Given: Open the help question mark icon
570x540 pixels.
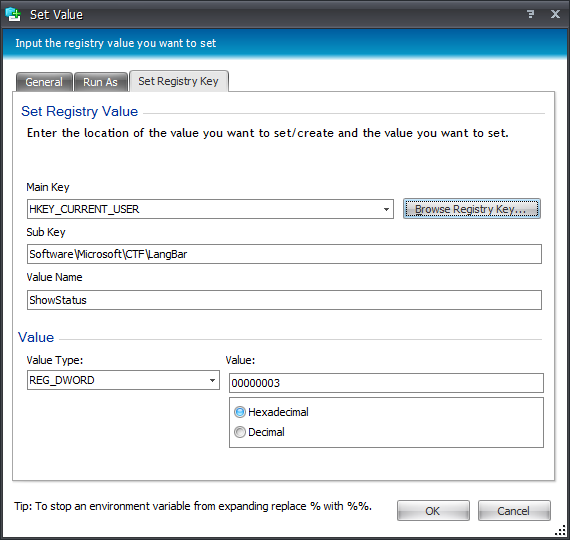Looking at the screenshot, I should [x=531, y=14].
